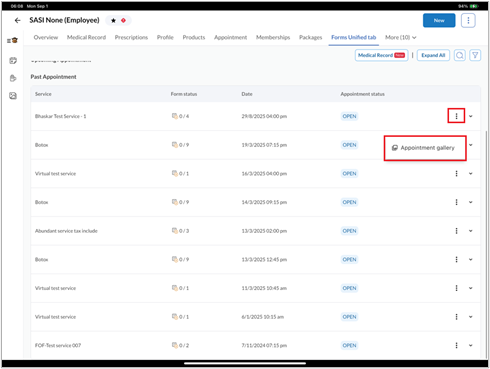490x369 pixels.
Task: Click the Appointment status column header
Action: click(362, 94)
